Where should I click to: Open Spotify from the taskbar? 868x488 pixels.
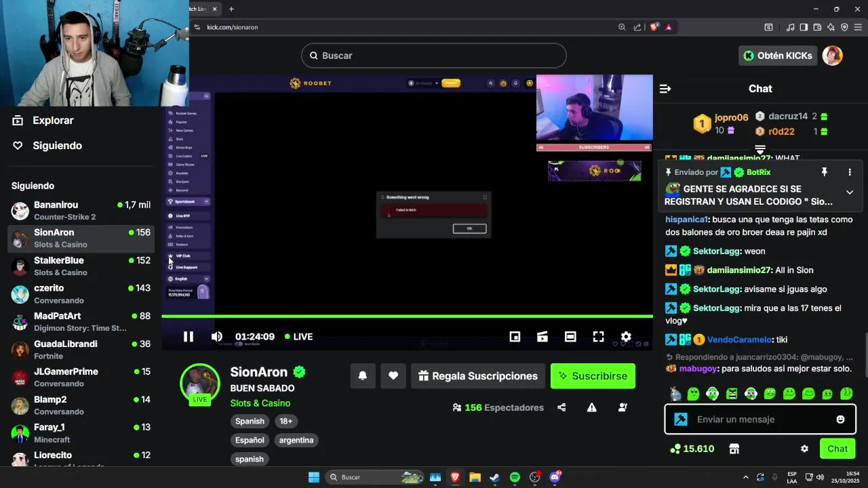[515, 477]
